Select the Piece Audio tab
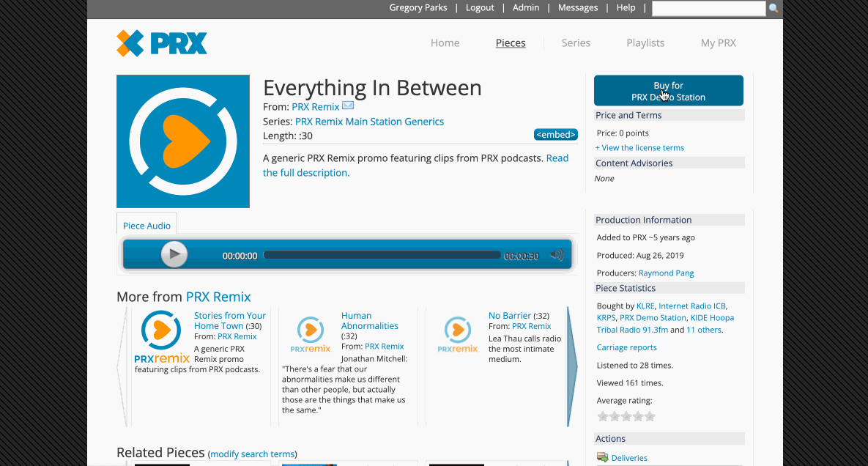This screenshot has width=868, height=466. pos(146,226)
